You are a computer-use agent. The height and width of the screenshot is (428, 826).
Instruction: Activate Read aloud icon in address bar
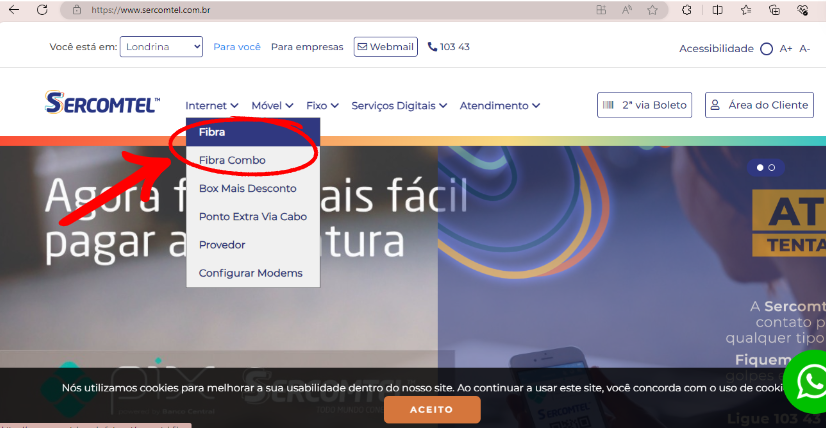point(627,9)
